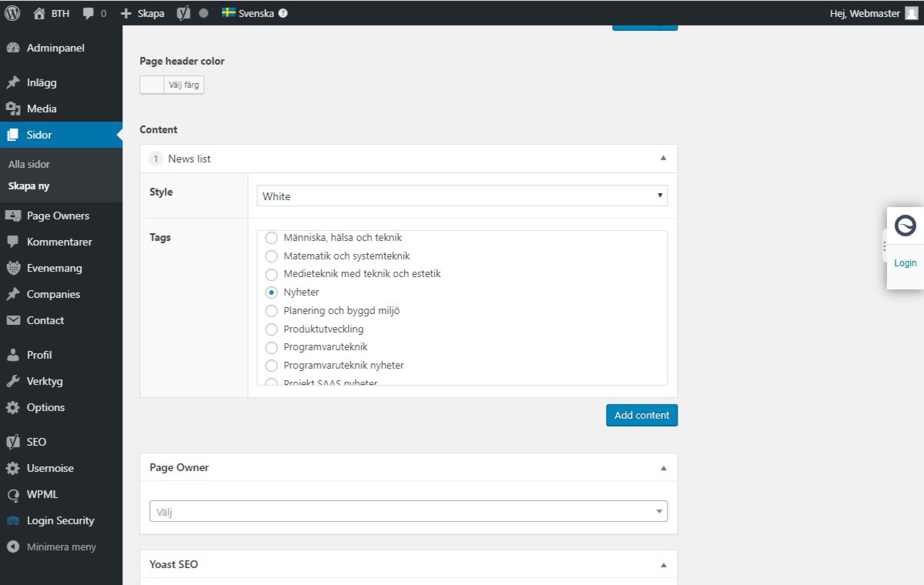Click the BTH home icon
924x585 pixels.
point(39,13)
